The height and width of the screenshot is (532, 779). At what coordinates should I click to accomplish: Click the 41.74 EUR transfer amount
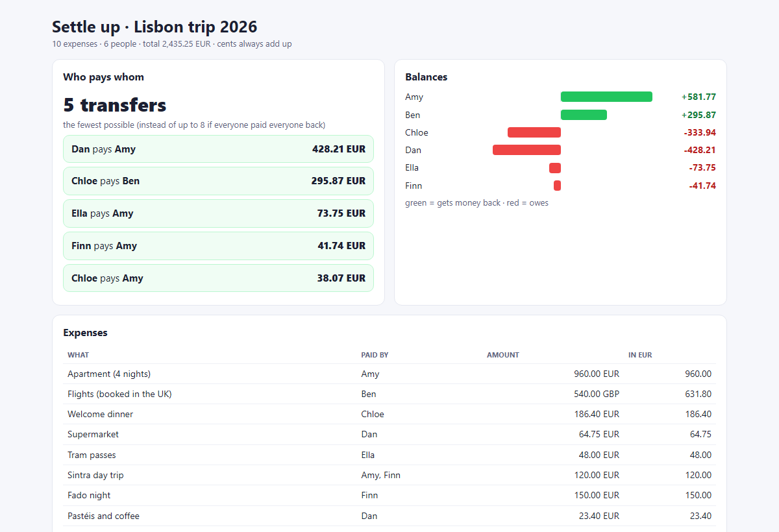(341, 246)
